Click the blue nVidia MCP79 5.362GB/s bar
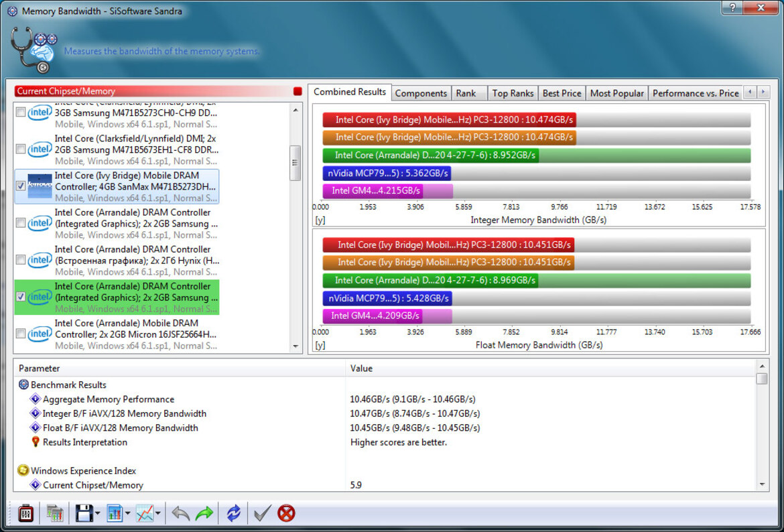 click(x=387, y=174)
